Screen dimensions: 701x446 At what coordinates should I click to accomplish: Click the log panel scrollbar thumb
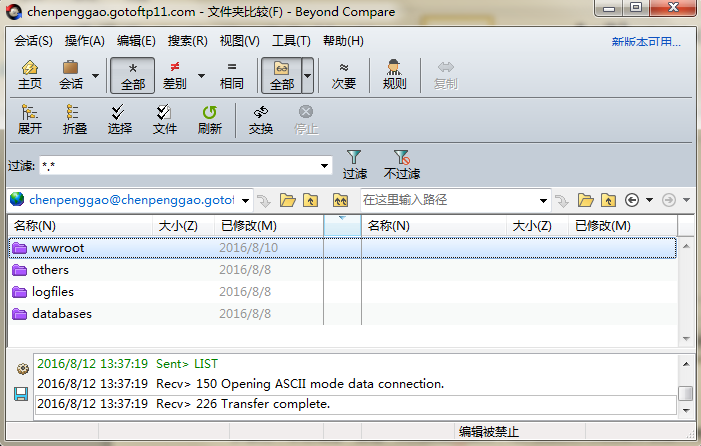685,393
